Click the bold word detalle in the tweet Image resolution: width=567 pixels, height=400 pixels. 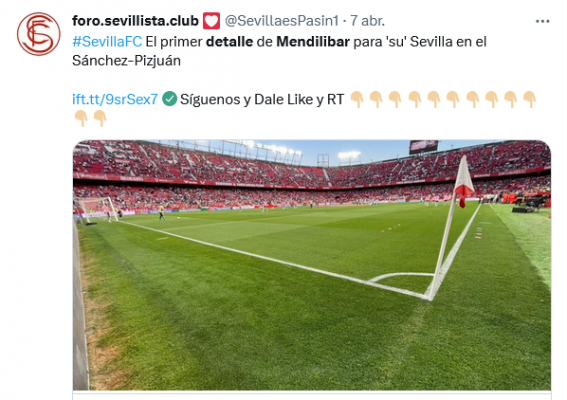click(229, 42)
